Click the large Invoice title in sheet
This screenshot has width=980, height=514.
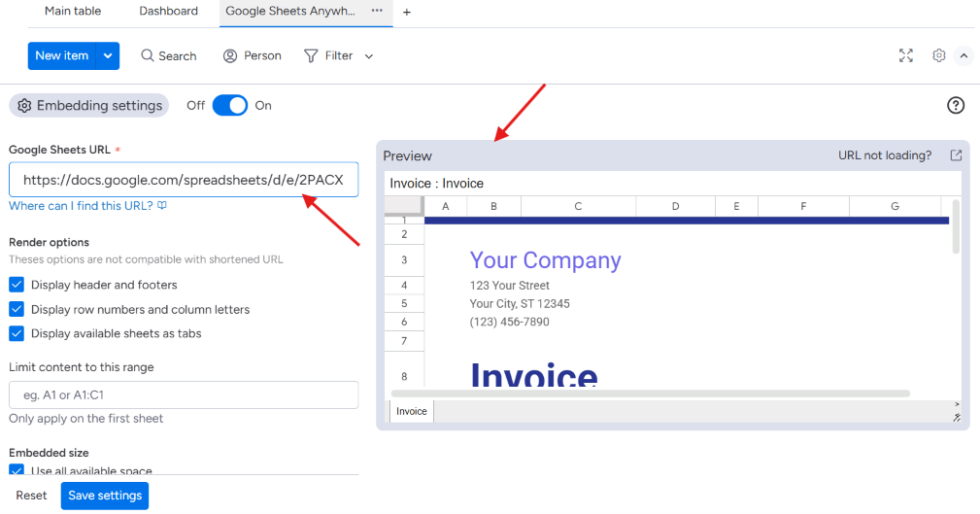tap(534, 374)
